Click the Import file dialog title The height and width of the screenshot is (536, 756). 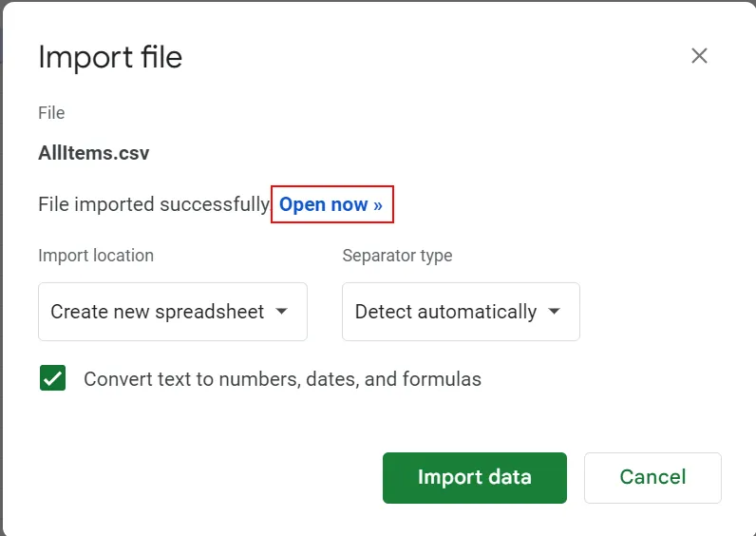(x=110, y=57)
